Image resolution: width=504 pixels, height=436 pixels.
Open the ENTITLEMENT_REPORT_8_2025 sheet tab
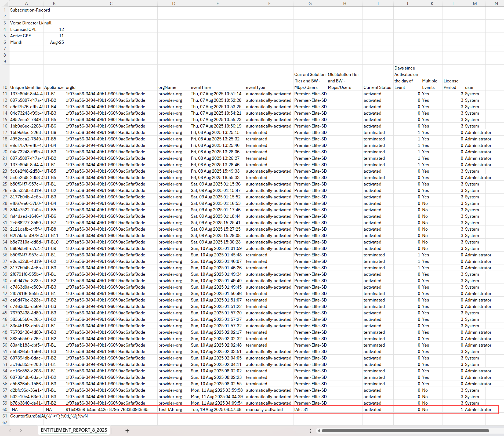pos(74,430)
